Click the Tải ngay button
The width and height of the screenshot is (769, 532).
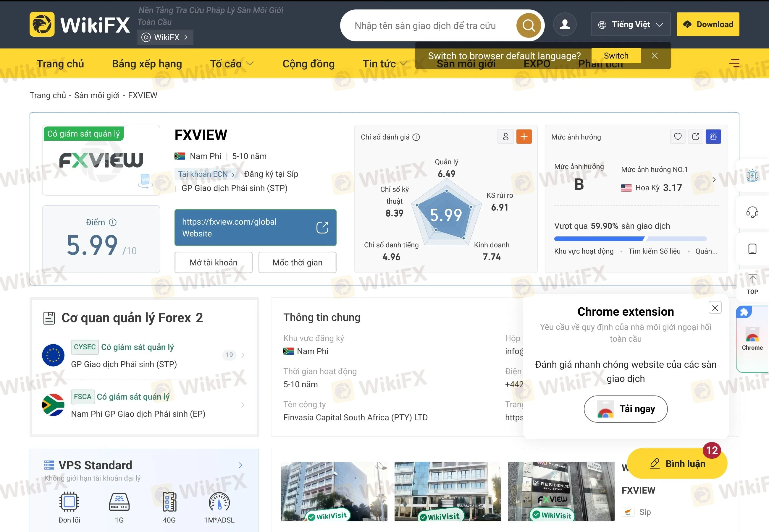[x=625, y=409]
